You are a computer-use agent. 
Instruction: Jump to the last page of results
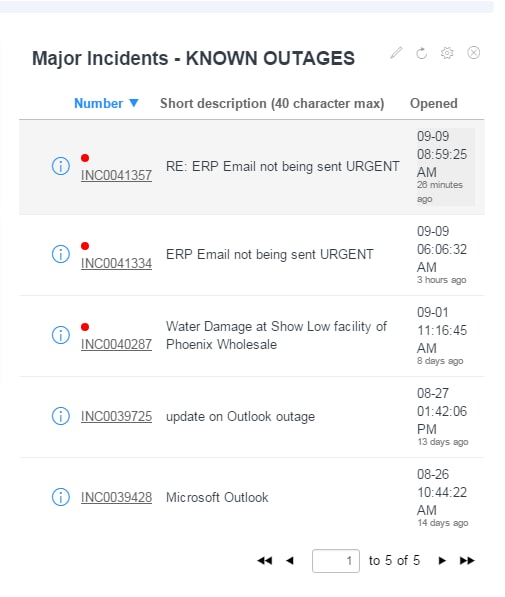467,560
